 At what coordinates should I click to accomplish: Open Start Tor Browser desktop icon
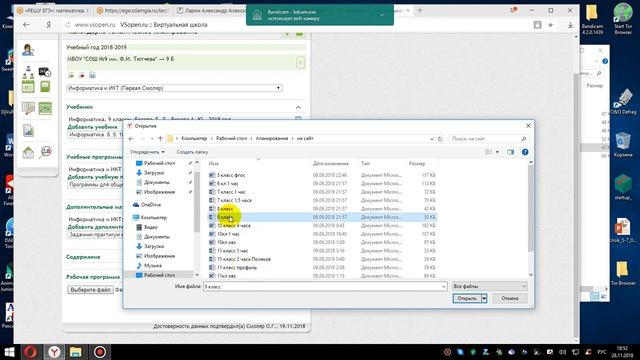click(623, 18)
